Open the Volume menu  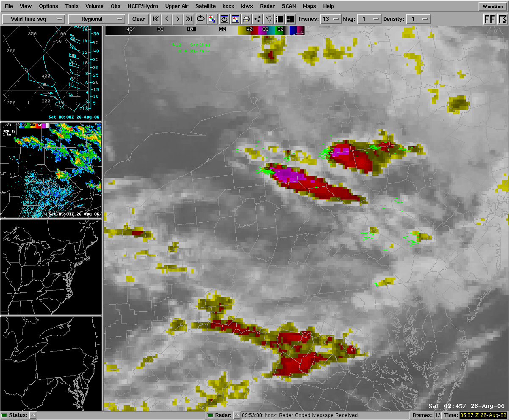coord(94,6)
